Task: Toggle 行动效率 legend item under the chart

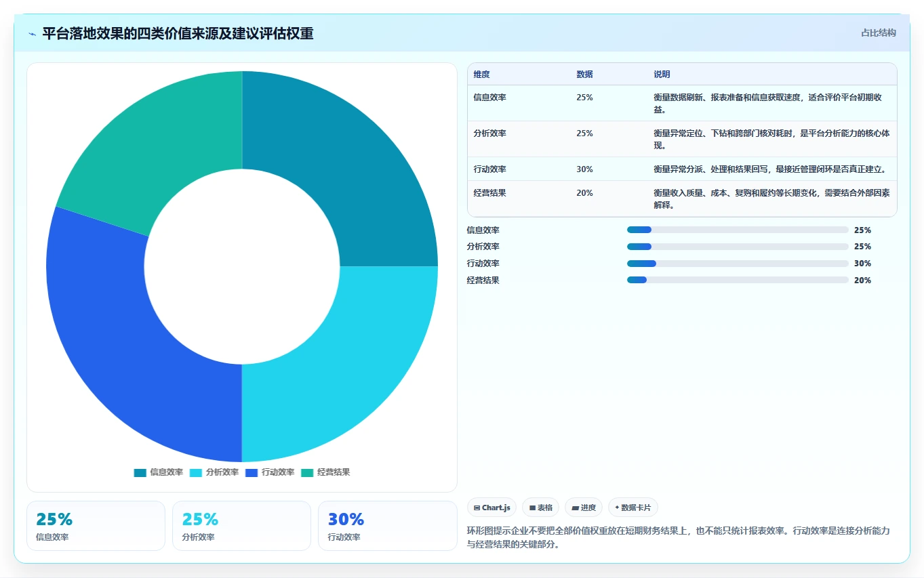Action: [270, 472]
